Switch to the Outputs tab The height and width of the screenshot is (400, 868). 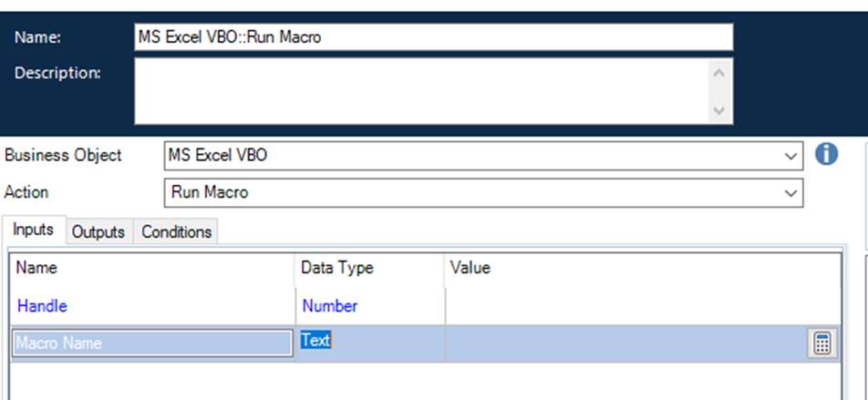point(98,231)
